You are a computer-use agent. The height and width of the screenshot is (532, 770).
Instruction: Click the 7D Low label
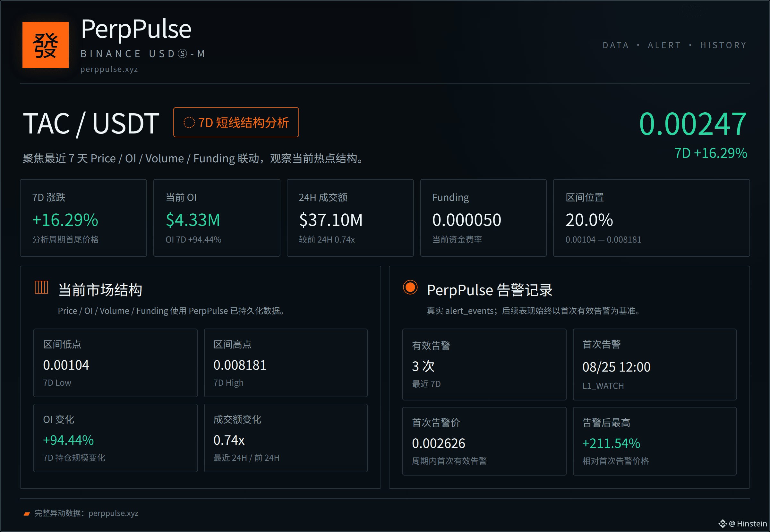tap(57, 383)
